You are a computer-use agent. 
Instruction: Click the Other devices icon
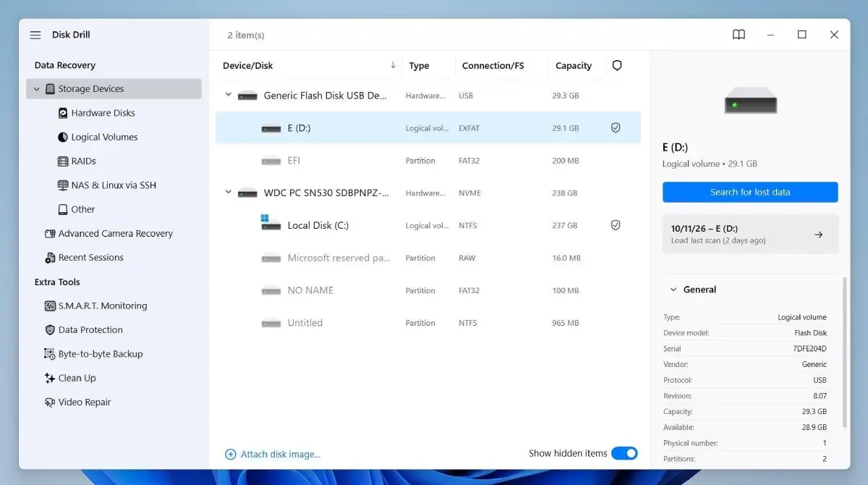click(x=64, y=209)
